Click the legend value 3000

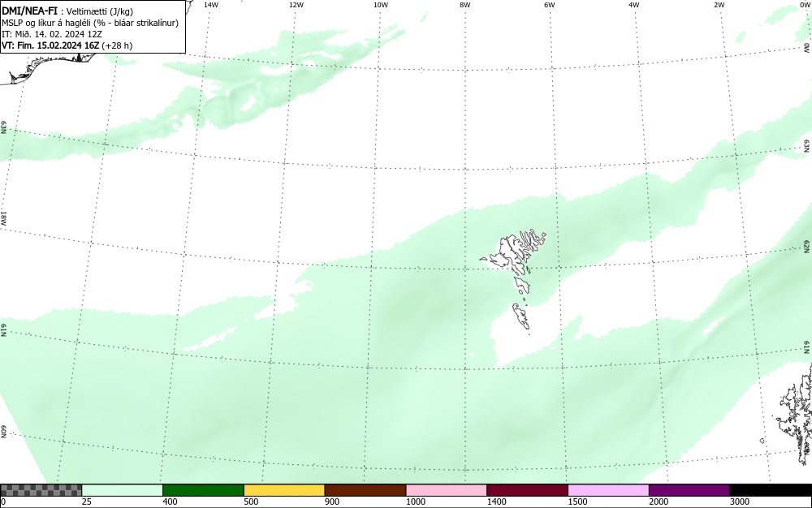point(740,502)
